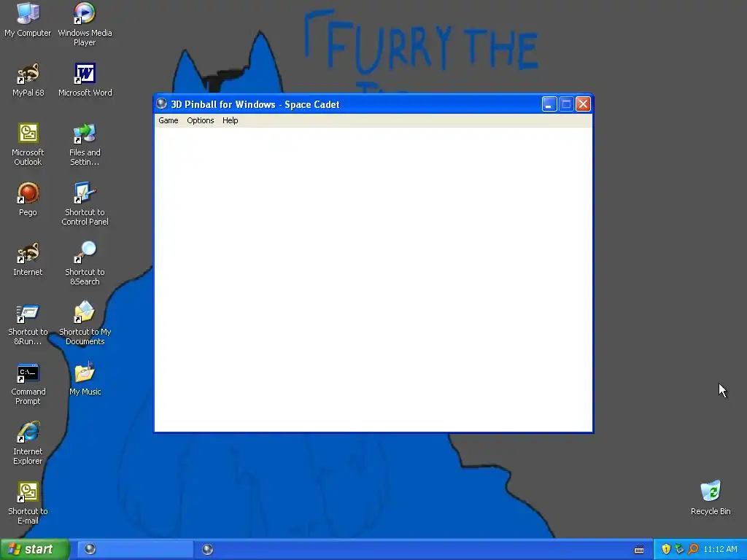Select the My Music folder icon
Viewport: 747px width, 560px height.
tap(85, 379)
